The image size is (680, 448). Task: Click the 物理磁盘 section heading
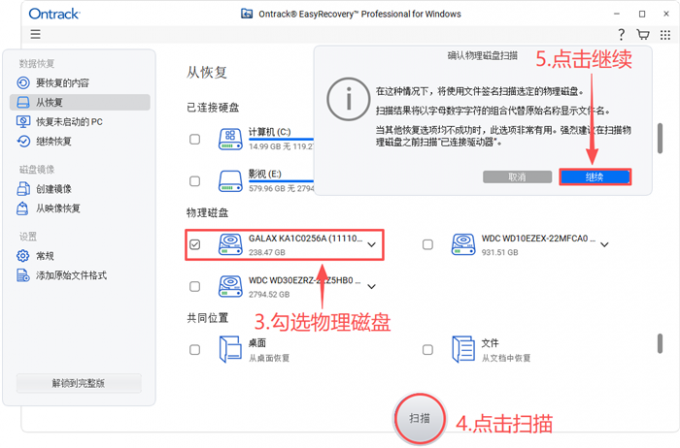point(207,213)
